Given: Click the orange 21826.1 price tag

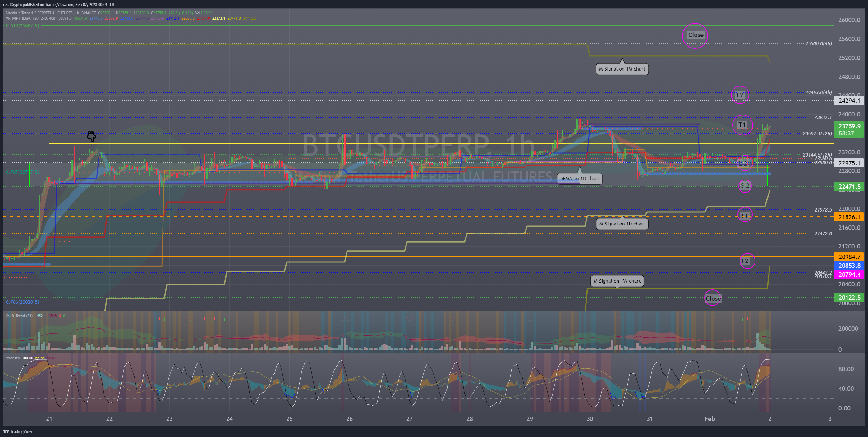Looking at the screenshot, I should (x=849, y=217).
